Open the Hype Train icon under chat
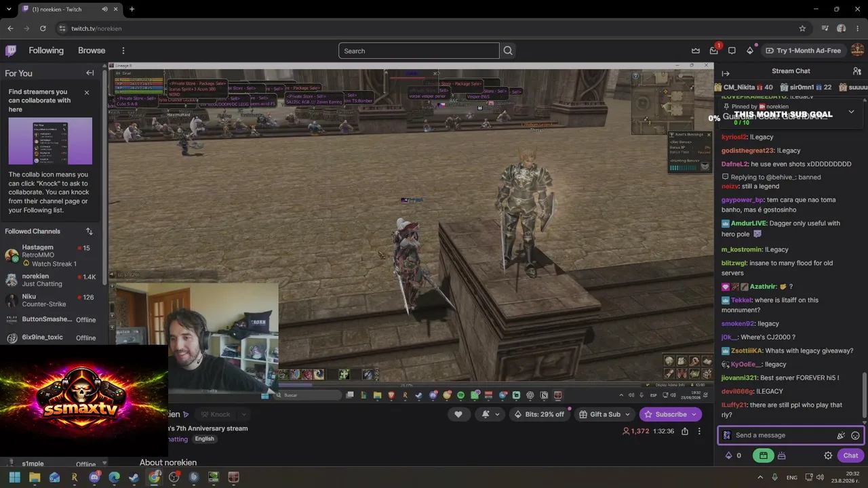Viewport: 868px width, 488px height. 781,455
